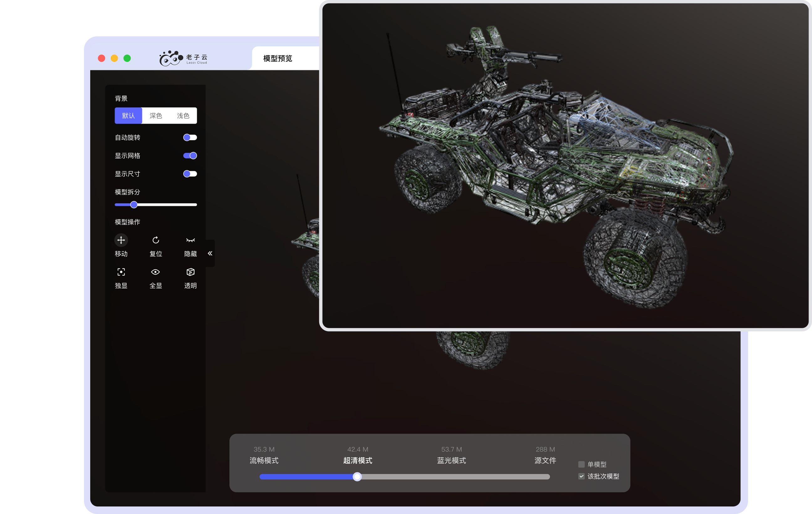812x514 pixels.
Task: Click the 复位 reset rotation icon
Action: 155,240
